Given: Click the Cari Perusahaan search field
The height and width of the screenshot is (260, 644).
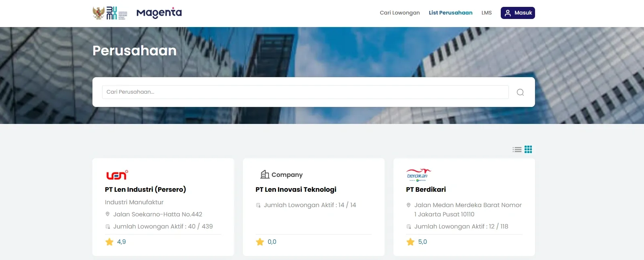Looking at the screenshot, I should tap(305, 92).
